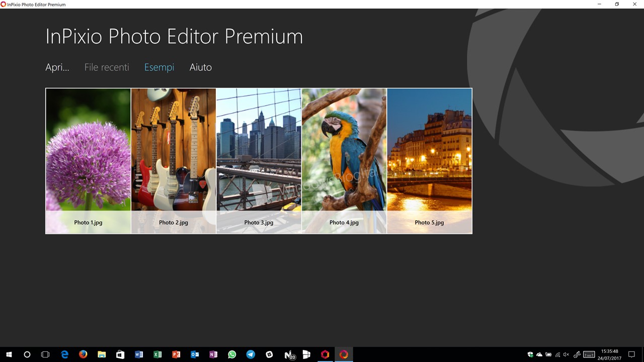Open the Aiuto section

(x=200, y=67)
